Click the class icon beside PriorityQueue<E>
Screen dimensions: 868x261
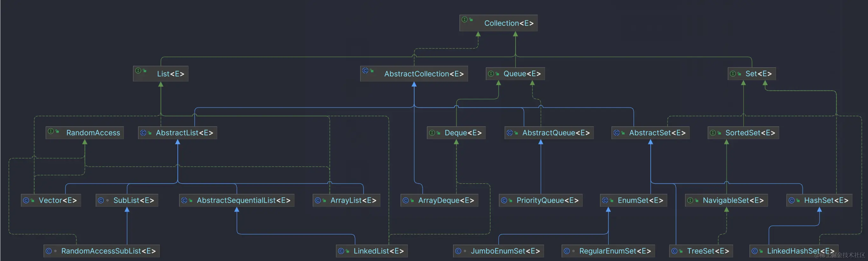504,200
